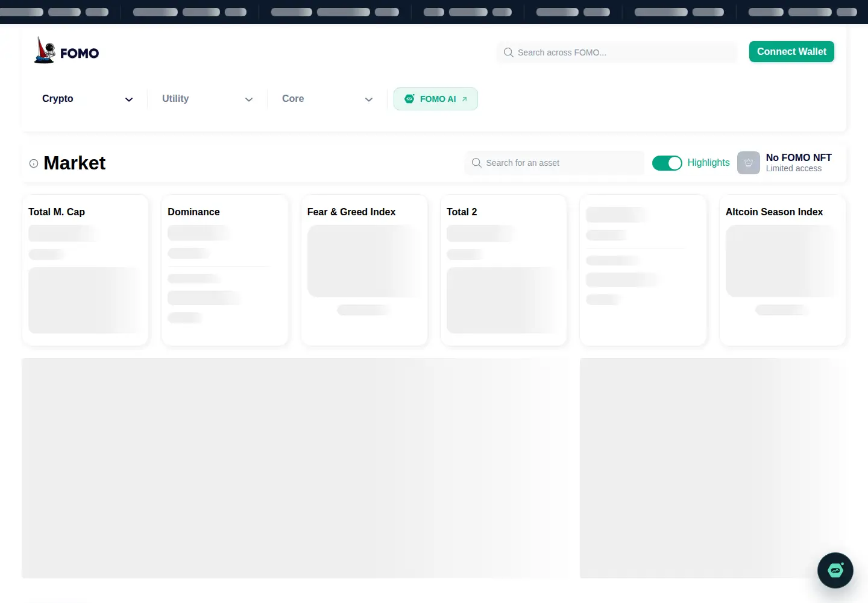The image size is (868, 603).
Task: Select the Total M. Cap card title
Action: point(57,212)
